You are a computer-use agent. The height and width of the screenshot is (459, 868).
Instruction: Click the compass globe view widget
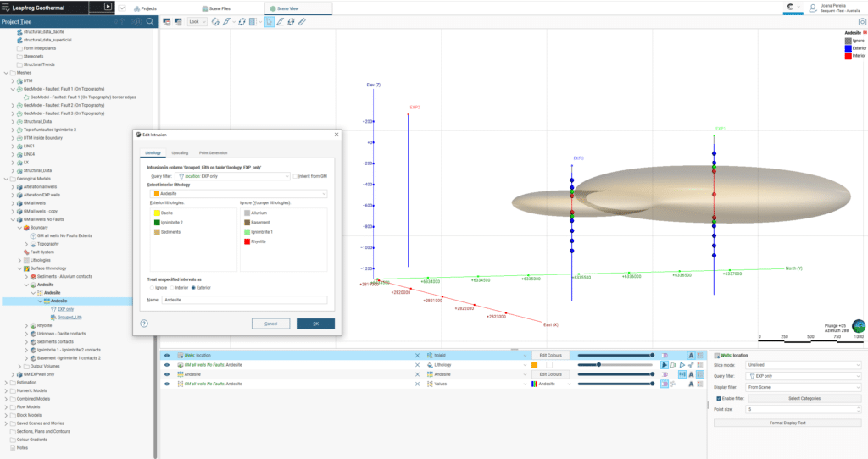[x=859, y=326]
